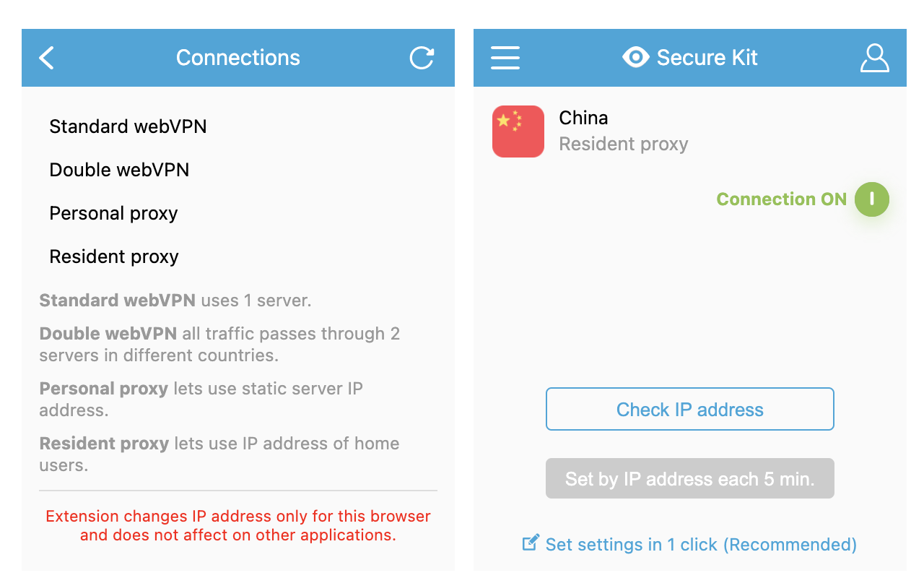Click the back arrow on Connections screen
Screen dimensions: 924x578
[46, 58]
